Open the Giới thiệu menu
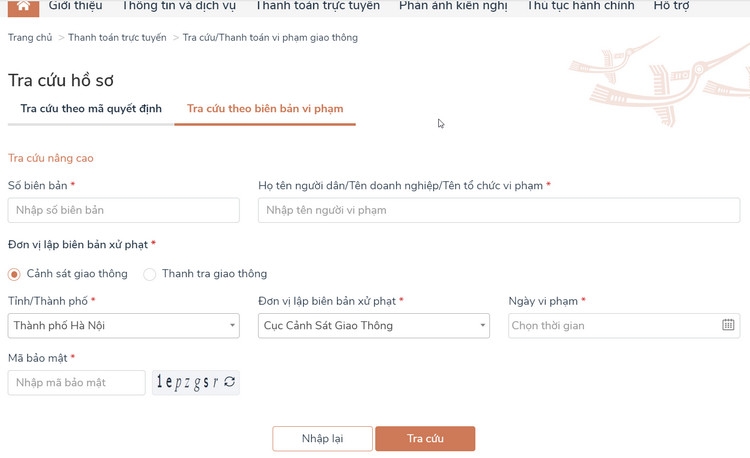Viewport: 750px width, 458px height. tap(75, 6)
